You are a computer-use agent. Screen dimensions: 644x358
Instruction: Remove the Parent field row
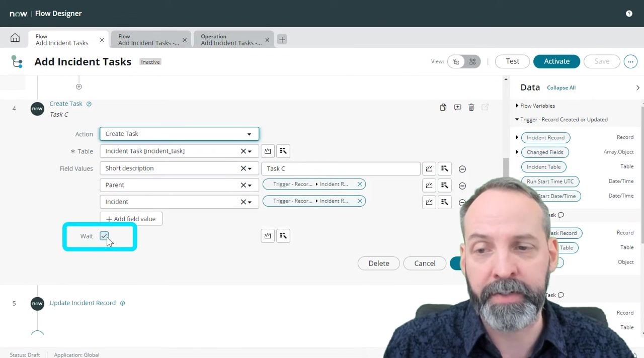(x=462, y=186)
